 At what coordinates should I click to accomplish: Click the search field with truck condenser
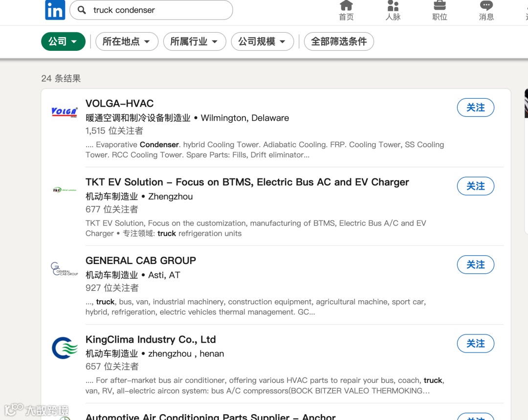[x=151, y=10]
